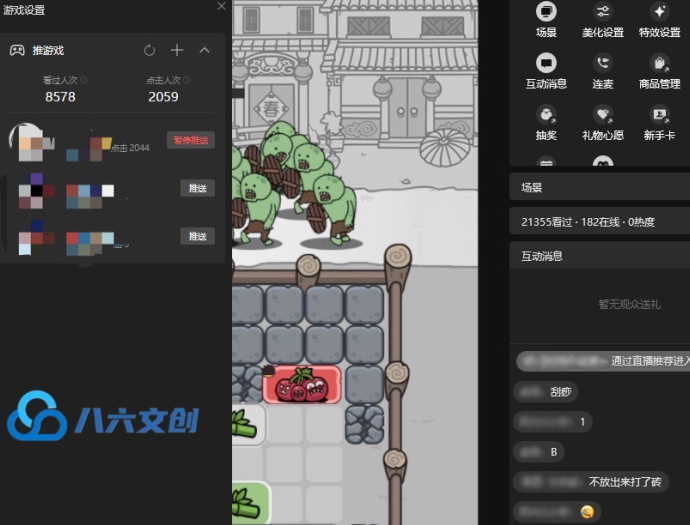
Task: Click the 场景 section header
Action: tap(599, 187)
